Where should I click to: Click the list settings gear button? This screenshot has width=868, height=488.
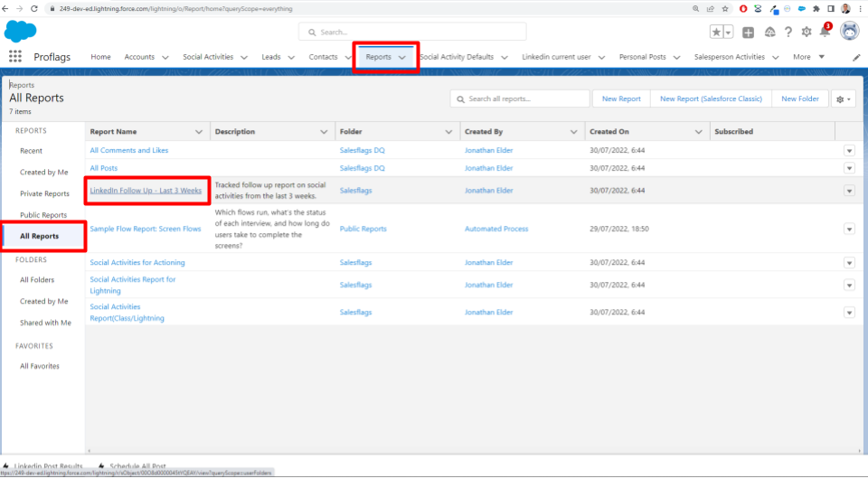click(843, 99)
